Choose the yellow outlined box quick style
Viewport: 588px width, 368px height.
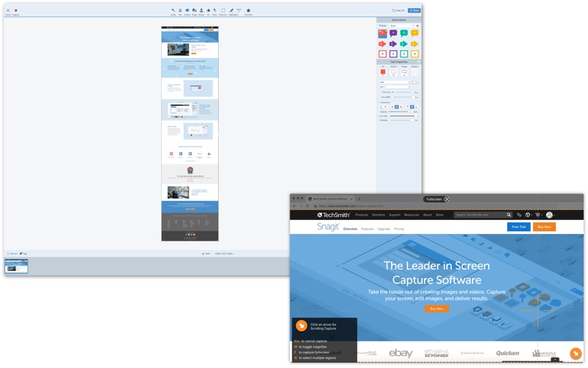415,54
